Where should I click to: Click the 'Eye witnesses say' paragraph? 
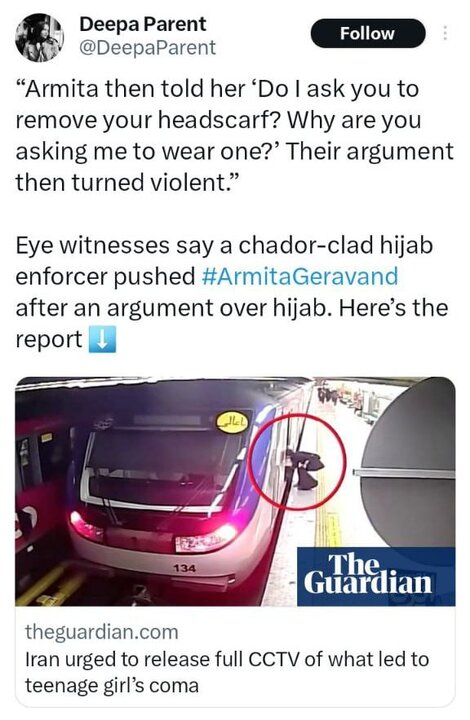pyautogui.click(x=232, y=292)
